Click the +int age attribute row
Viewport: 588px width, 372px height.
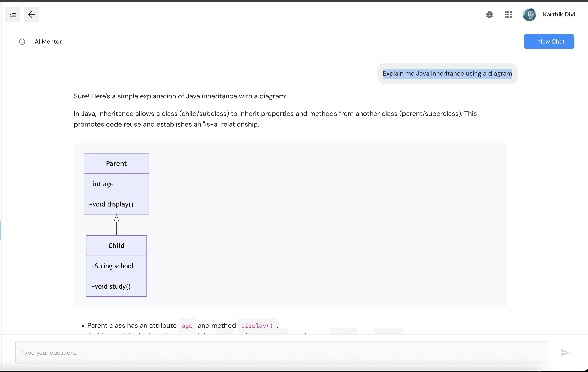click(117, 184)
